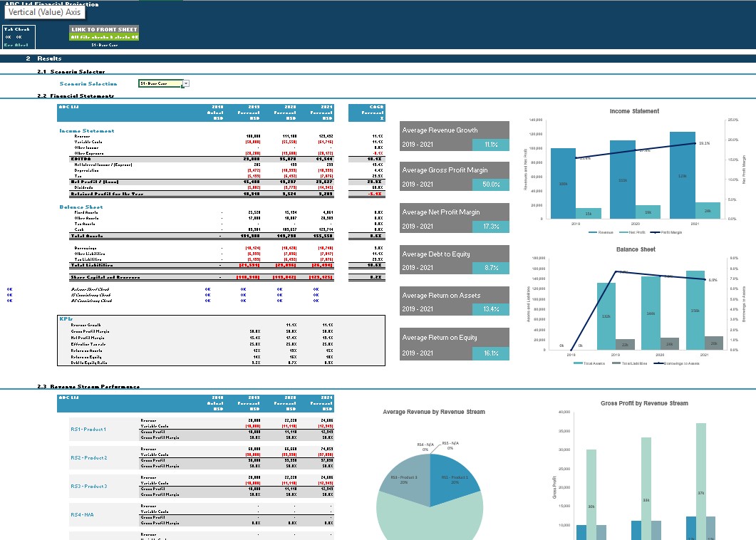Click the RS2 - Product 2 row label
The width and height of the screenshot is (756, 540).
click(88, 457)
